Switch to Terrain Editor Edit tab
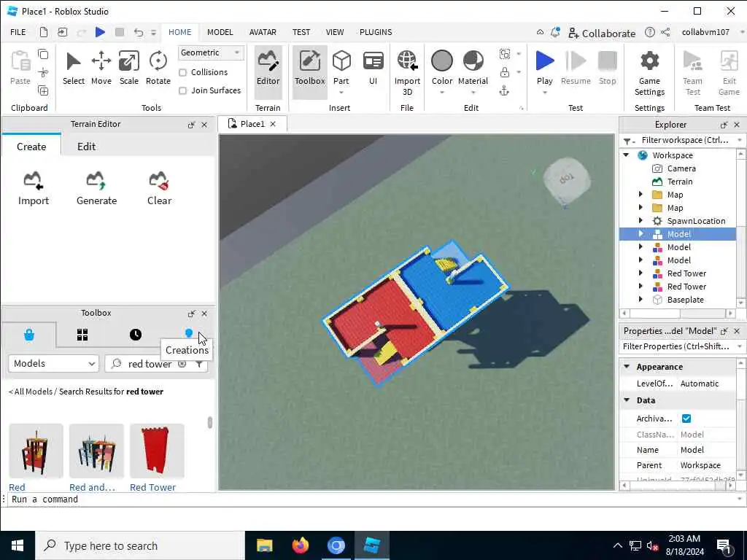 point(86,147)
